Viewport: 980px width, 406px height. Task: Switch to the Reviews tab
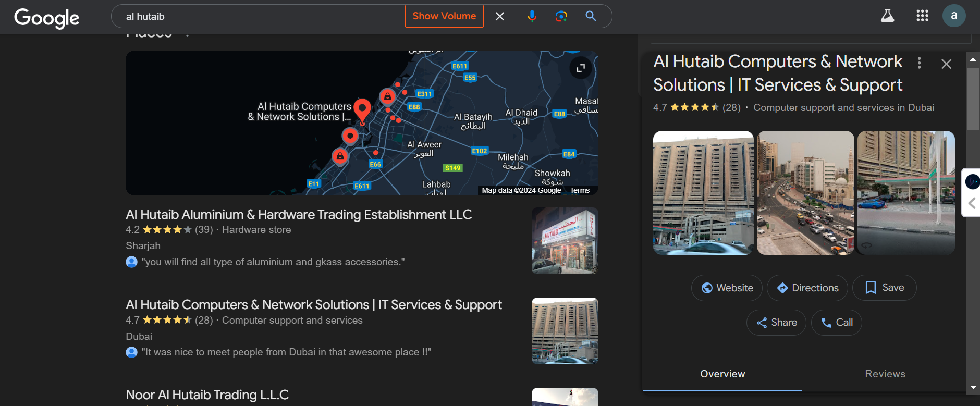click(885, 374)
